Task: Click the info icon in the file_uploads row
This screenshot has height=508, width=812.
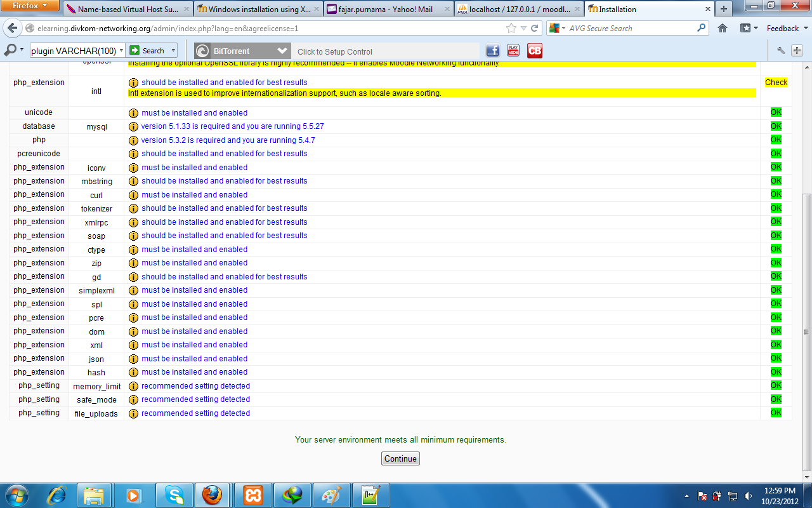Action: pyautogui.click(x=133, y=413)
